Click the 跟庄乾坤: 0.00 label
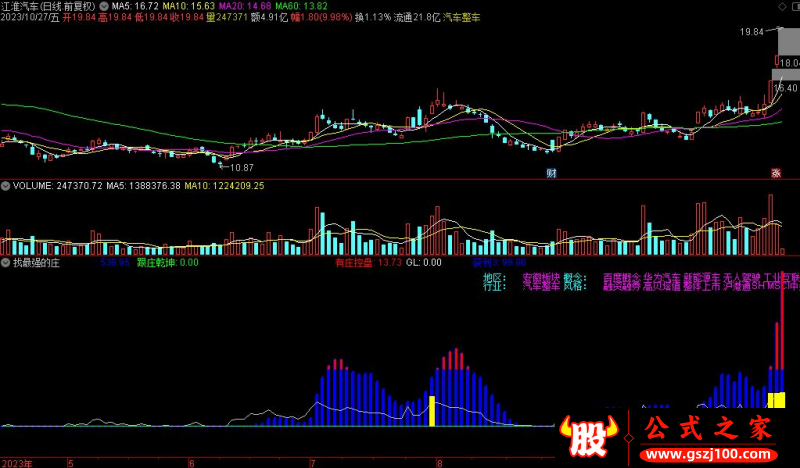The height and width of the screenshot is (468, 800). [x=167, y=263]
